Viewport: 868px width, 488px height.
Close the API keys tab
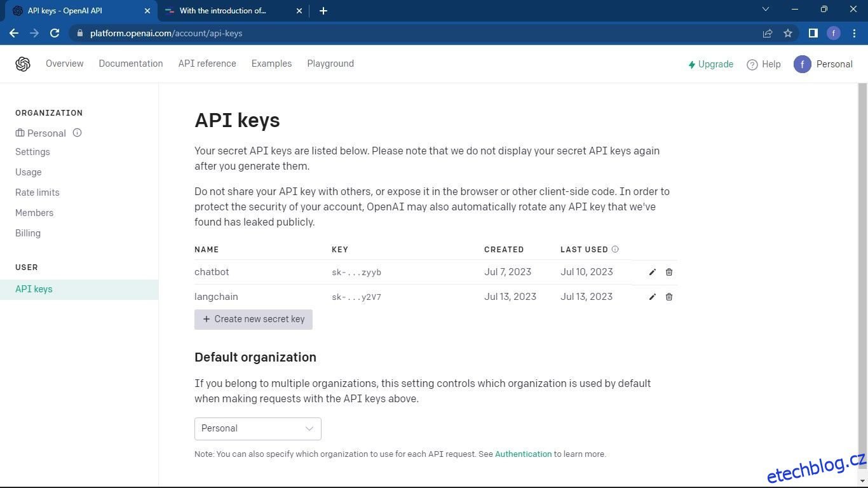click(x=147, y=11)
